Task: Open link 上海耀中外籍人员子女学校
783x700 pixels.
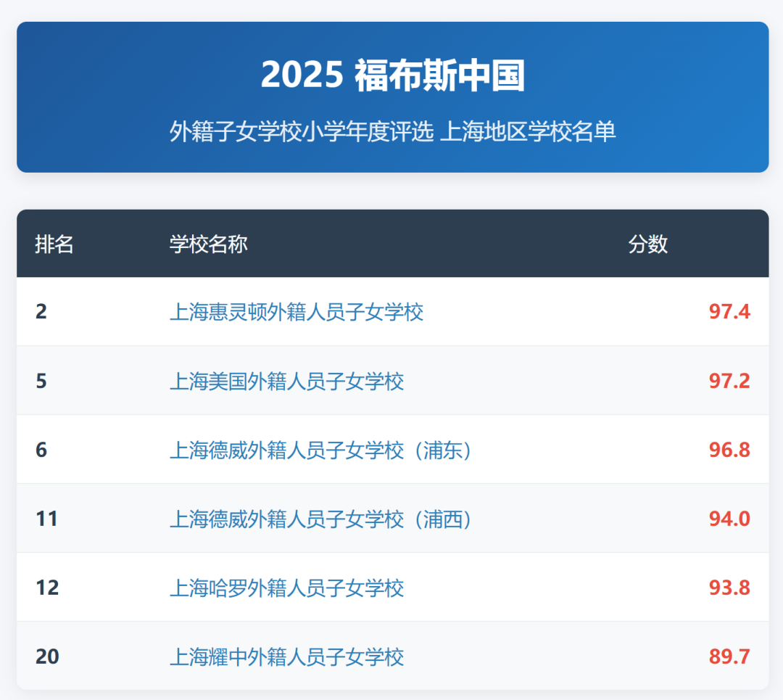Action: tap(286, 657)
